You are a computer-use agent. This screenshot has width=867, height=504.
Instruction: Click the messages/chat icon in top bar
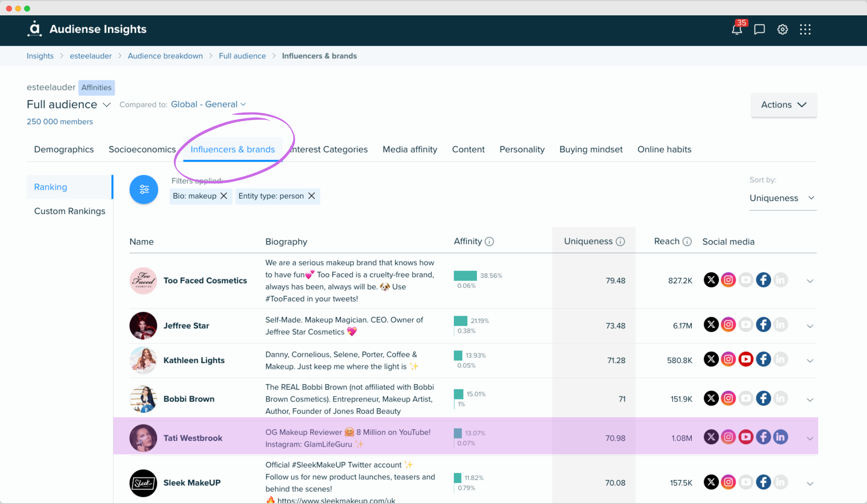758,29
